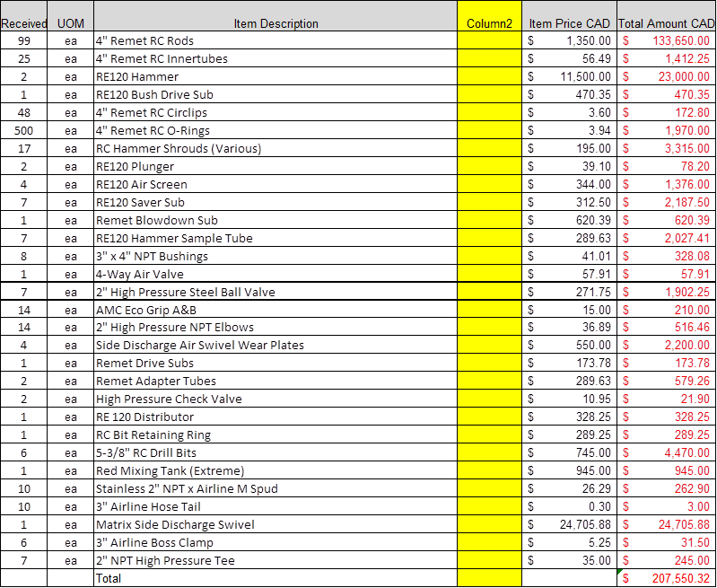The image size is (717, 588).
Task: Click the Received column header
Action: (23, 16)
